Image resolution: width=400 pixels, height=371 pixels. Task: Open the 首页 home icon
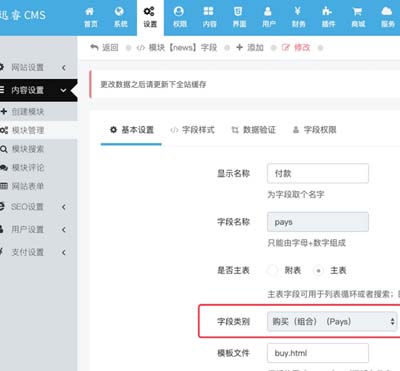(x=90, y=12)
